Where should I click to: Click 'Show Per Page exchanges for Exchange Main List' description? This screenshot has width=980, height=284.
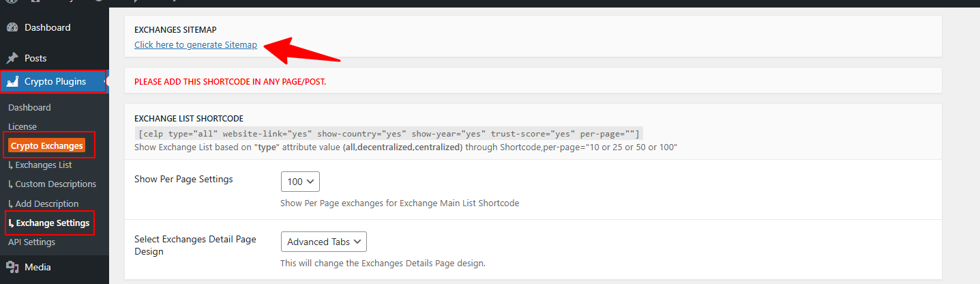click(x=400, y=203)
